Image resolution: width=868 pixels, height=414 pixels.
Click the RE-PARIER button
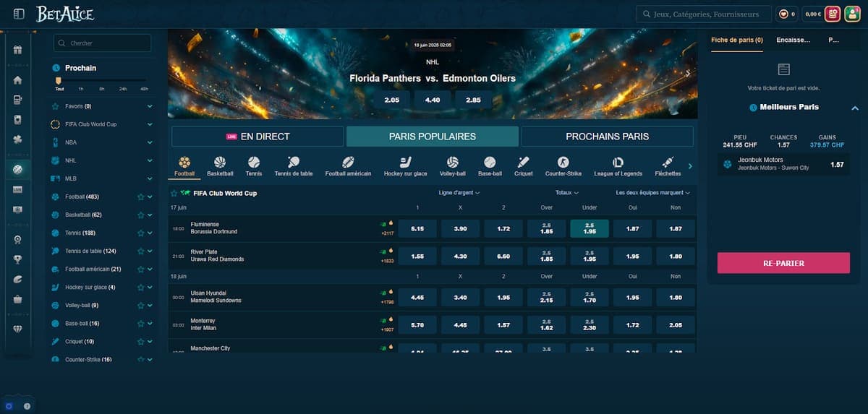coord(783,263)
